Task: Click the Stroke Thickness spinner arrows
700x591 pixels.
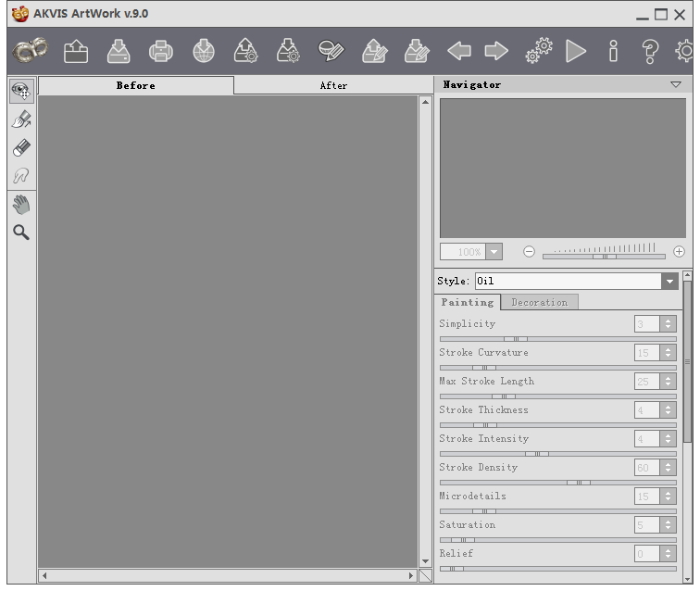Action: 668,410
